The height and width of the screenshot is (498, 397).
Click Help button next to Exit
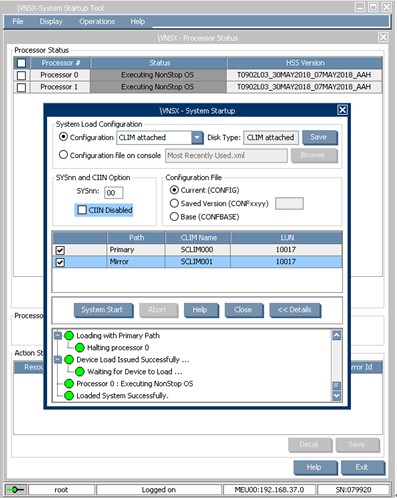coord(315,468)
